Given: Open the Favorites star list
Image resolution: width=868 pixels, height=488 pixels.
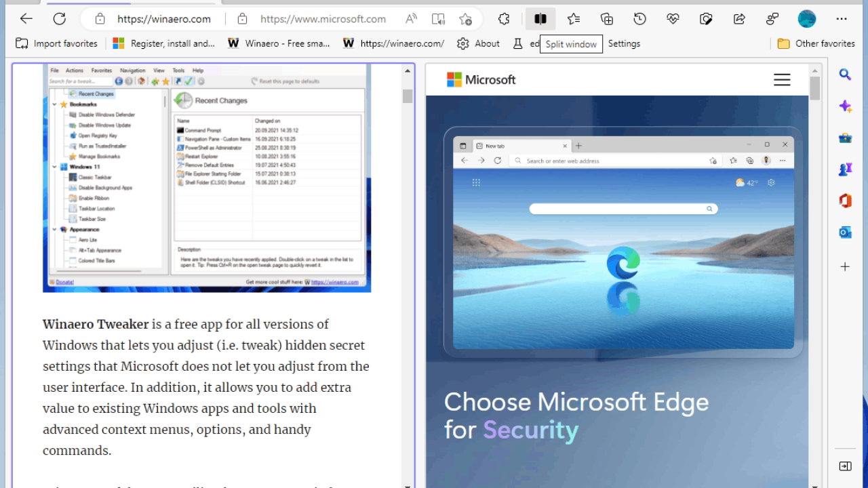Looking at the screenshot, I should point(574,19).
